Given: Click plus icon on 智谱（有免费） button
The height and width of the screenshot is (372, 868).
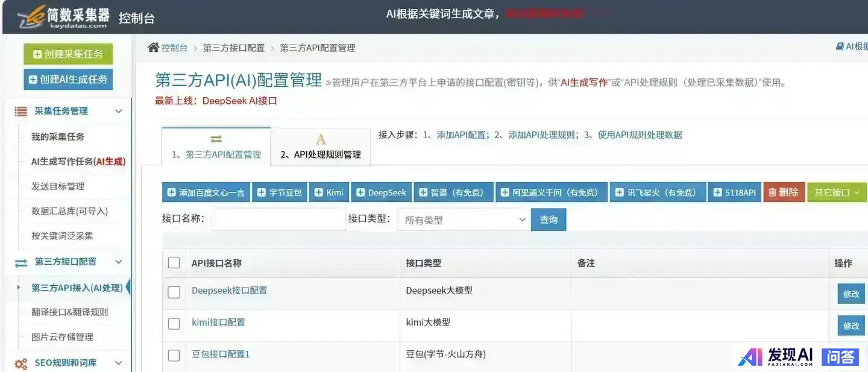Looking at the screenshot, I should 423,192.
